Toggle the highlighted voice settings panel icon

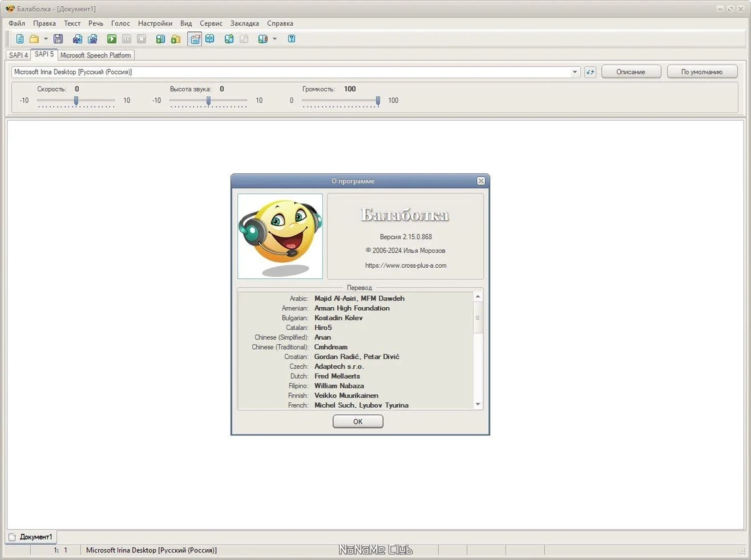[x=195, y=39]
